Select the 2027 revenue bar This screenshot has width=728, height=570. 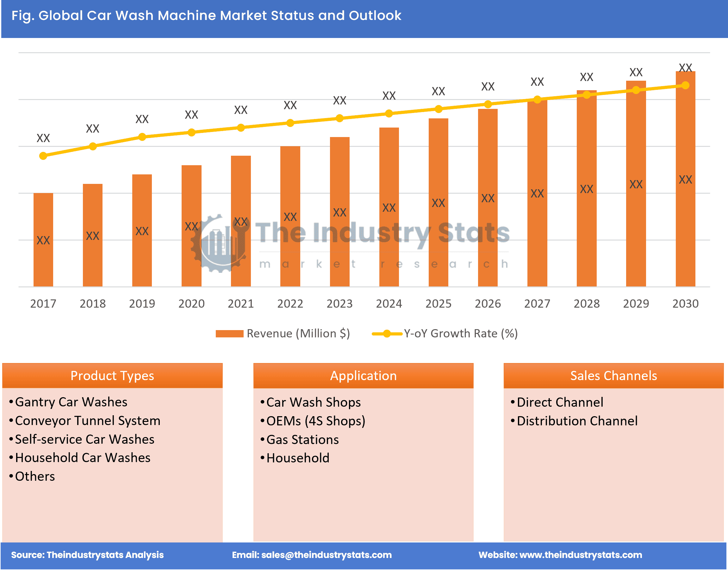pyautogui.click(x=537, y=193)
